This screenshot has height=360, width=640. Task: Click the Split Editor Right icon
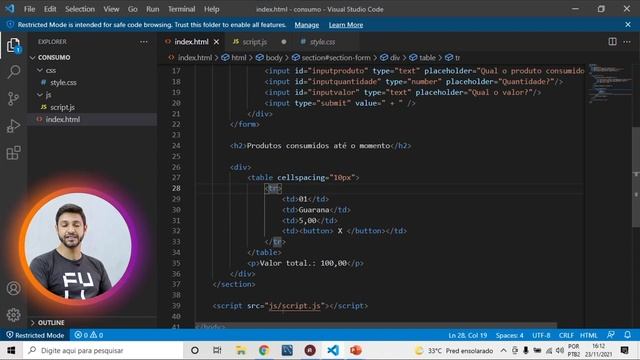coord(612,42)
